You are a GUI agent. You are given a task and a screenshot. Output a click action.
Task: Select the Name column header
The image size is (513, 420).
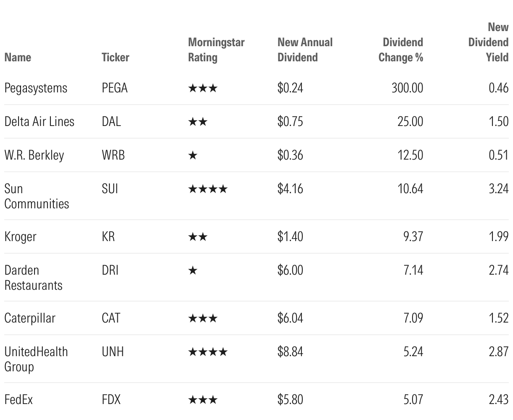18,58
